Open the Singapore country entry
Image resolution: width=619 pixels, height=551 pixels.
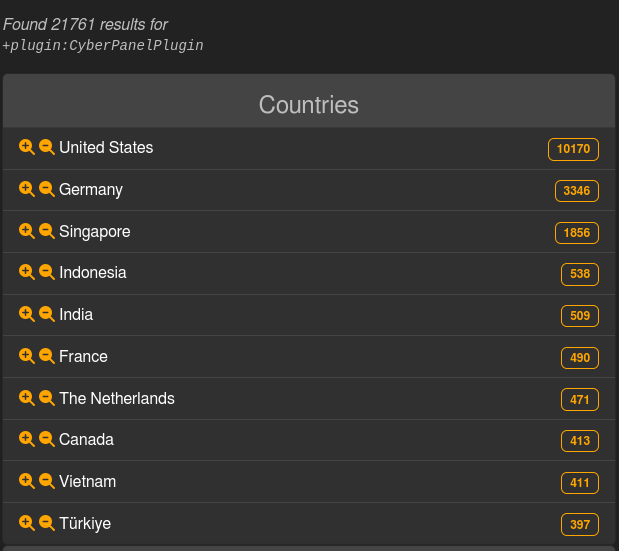[x=94, y=231]
